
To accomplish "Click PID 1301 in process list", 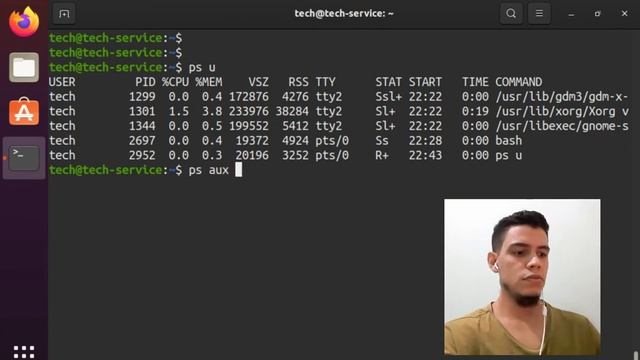I will [x=142, y=111].
